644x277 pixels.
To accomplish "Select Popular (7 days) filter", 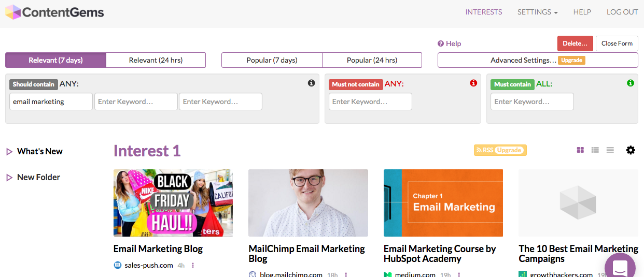I will [272, 60].
